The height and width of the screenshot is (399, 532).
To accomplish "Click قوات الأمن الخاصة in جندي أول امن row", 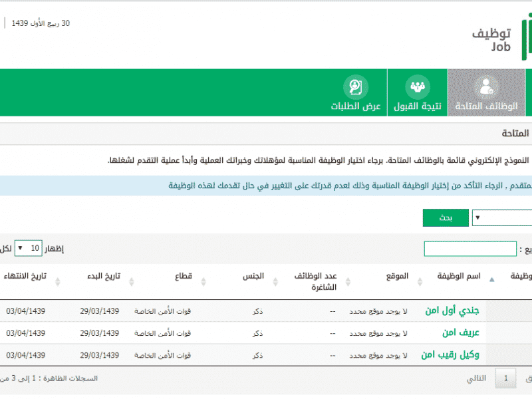I will pyautogui.click(x=162, y=311).
